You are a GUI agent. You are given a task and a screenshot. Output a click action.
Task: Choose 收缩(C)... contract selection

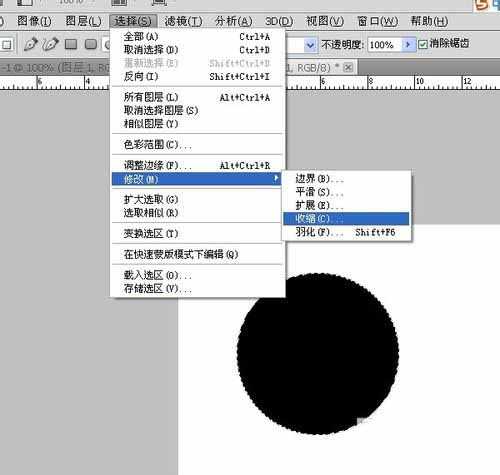point(346,219)
